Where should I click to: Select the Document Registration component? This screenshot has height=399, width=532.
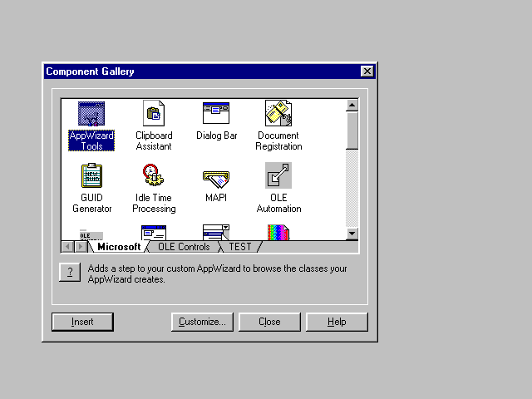click(x=278, y=114)
